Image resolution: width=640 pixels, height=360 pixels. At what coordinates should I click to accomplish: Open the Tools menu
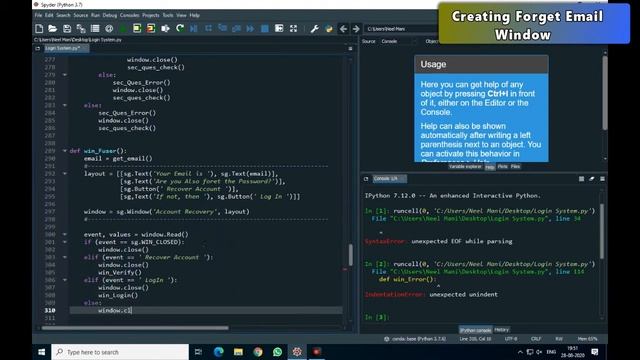point(168,15)
